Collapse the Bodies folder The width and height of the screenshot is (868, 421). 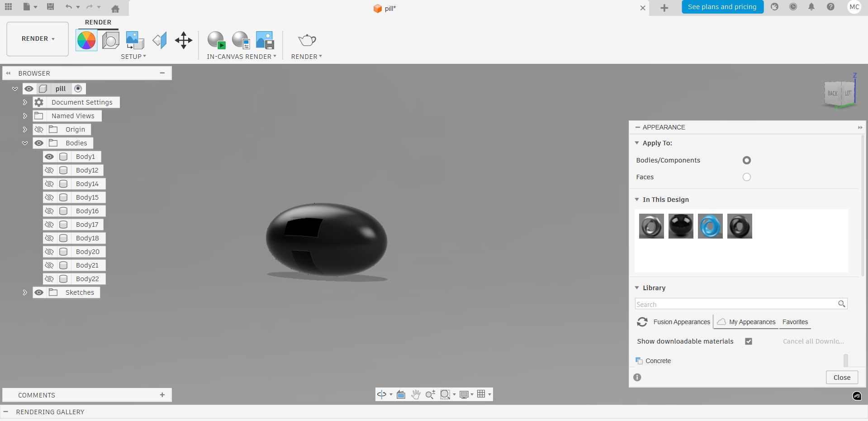coord(25,143)
